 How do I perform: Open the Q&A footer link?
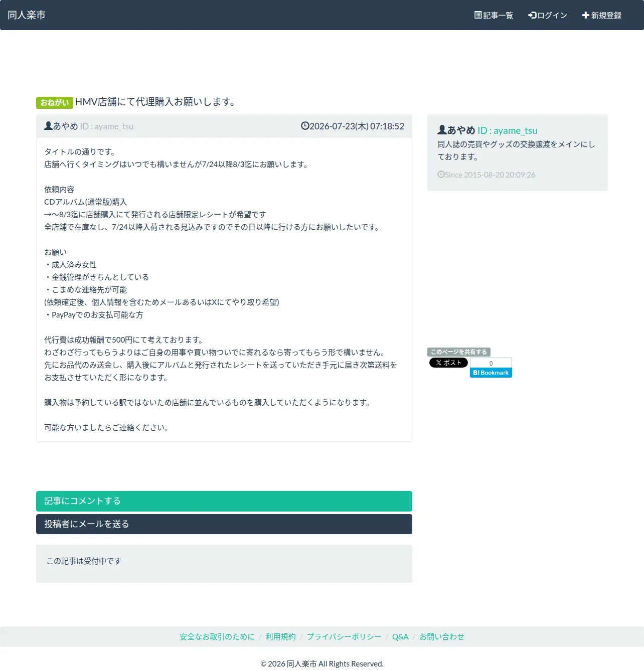tap(400, 637)
